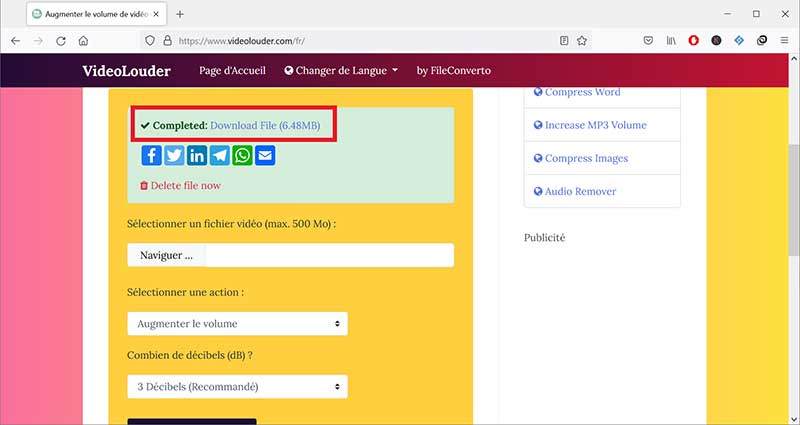Close the browser window
Image resolution: width=800 pixels, height=425 pixels.
(785, 14)
